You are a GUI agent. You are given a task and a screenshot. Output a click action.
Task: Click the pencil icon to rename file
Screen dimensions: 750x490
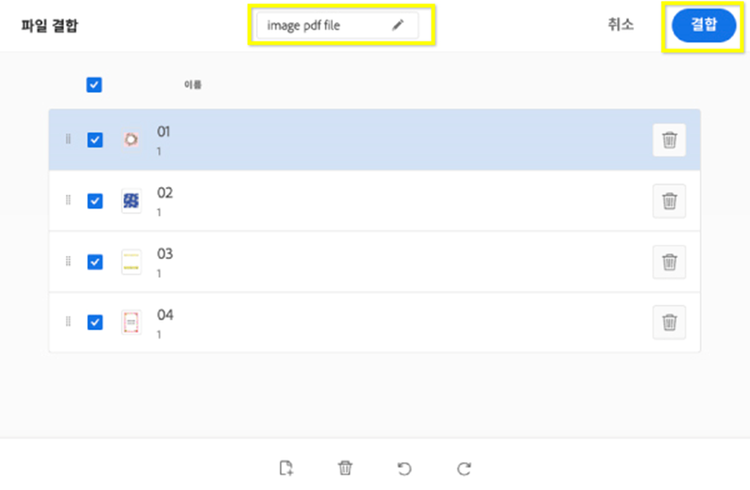click(397, 26)
